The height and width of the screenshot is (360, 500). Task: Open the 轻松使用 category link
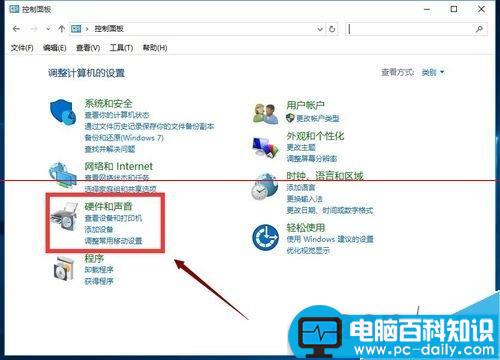click(305, 228)
